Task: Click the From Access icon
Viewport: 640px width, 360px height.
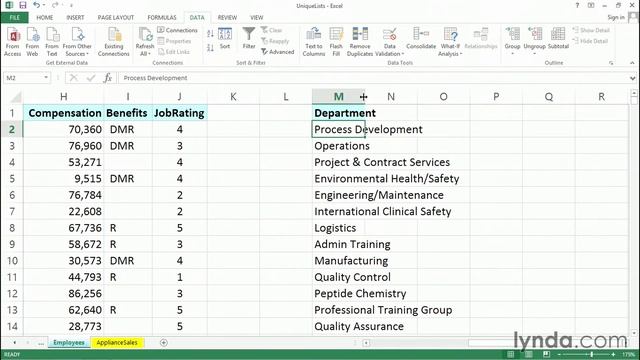Action: [13, 42]
